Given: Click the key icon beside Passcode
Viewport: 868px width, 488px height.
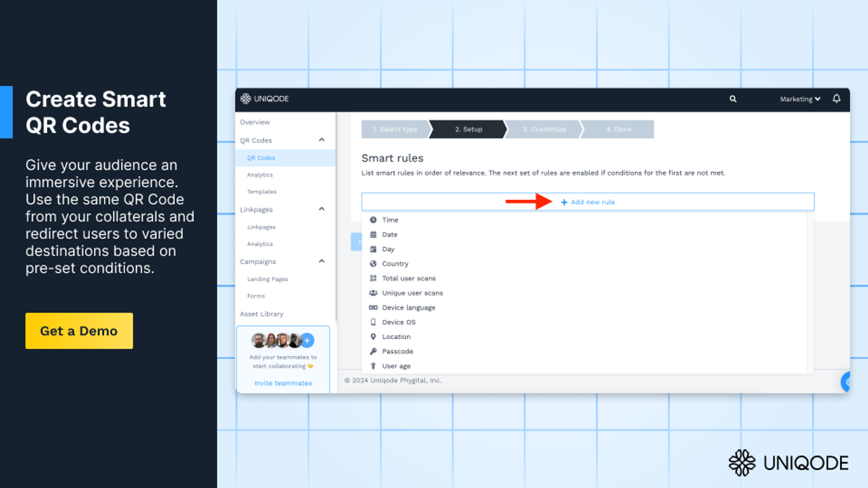Looking at the screenshot, I should 373,351.
